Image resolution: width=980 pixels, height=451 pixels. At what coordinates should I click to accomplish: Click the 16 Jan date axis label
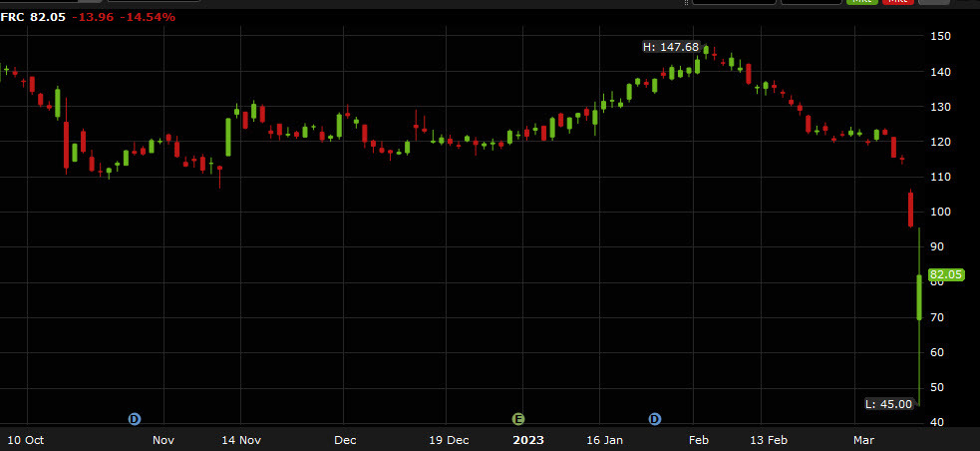pyautogui.click(x=606, y=440)
